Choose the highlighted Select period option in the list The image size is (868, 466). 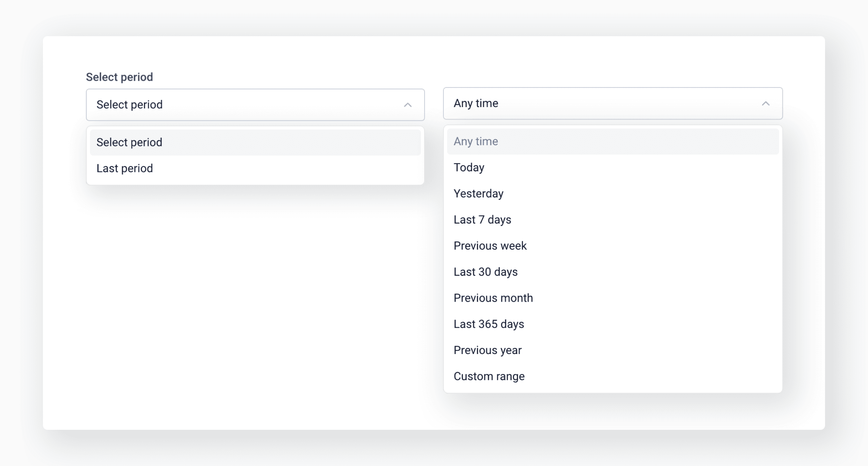[255, 143]
